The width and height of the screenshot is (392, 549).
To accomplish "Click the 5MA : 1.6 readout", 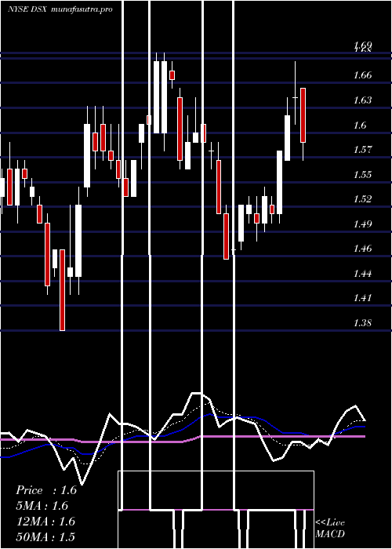I will click(x=42, y=506).
